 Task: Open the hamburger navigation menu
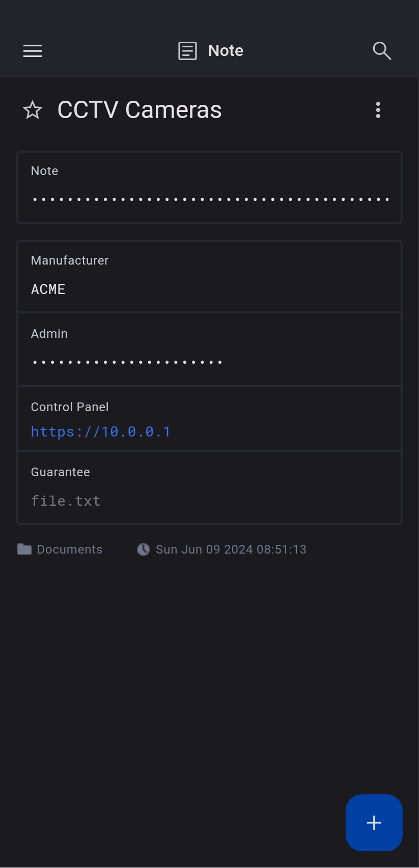click(33, 51)
